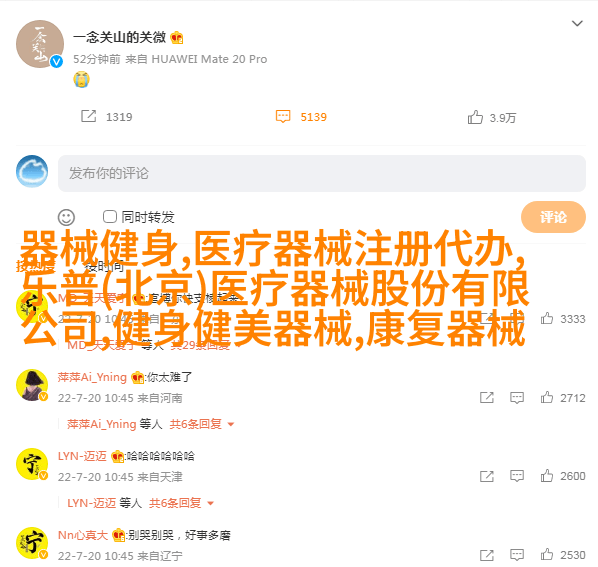Enable the 同时转发 checkbox
The height and width of the screenshot is (567, 598).
[x=110, y=217]
